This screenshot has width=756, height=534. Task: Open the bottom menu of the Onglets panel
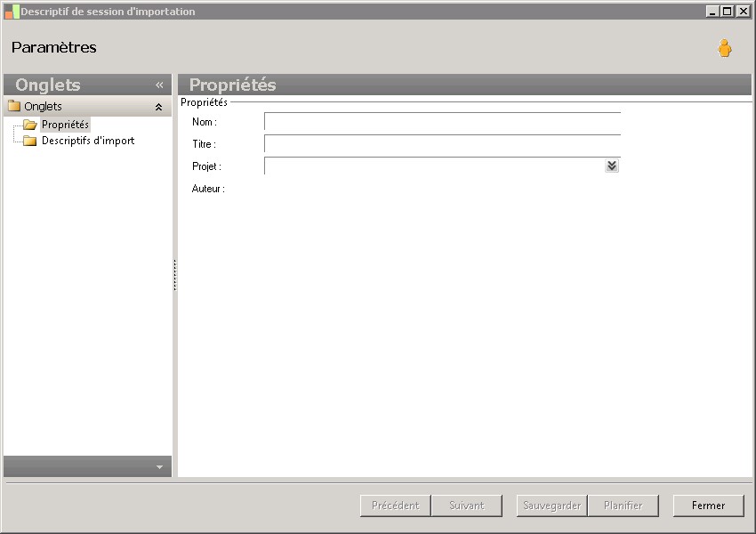[159, 467]
